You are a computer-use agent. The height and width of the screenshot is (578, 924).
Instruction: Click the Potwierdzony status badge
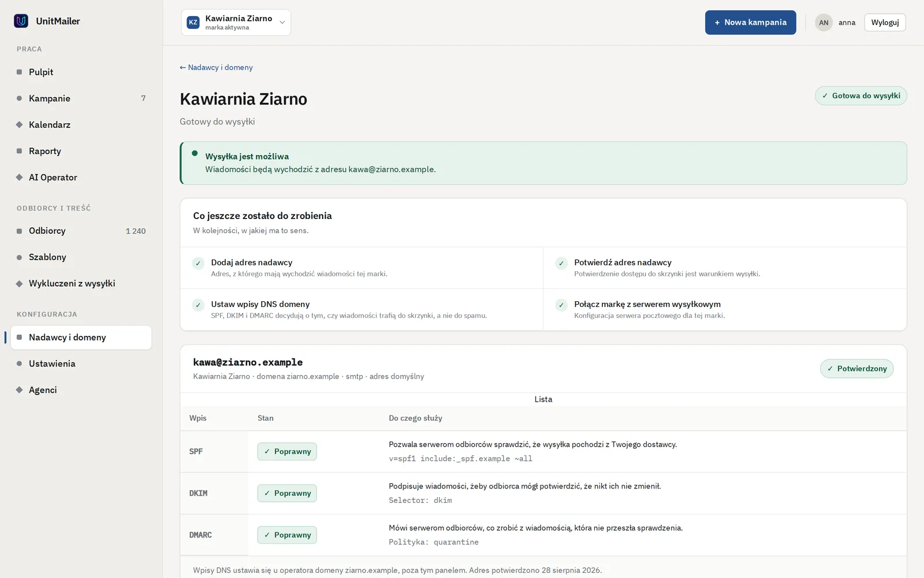[856, 369]
